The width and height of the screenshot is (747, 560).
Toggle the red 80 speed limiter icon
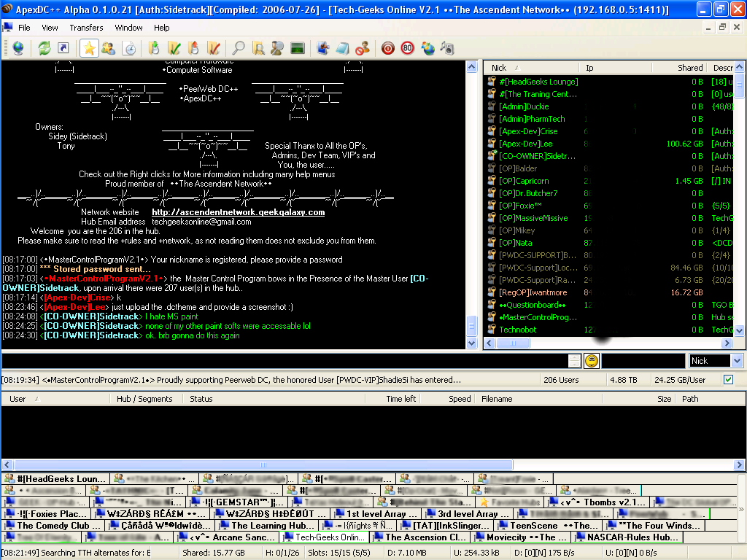coord(407,48)
